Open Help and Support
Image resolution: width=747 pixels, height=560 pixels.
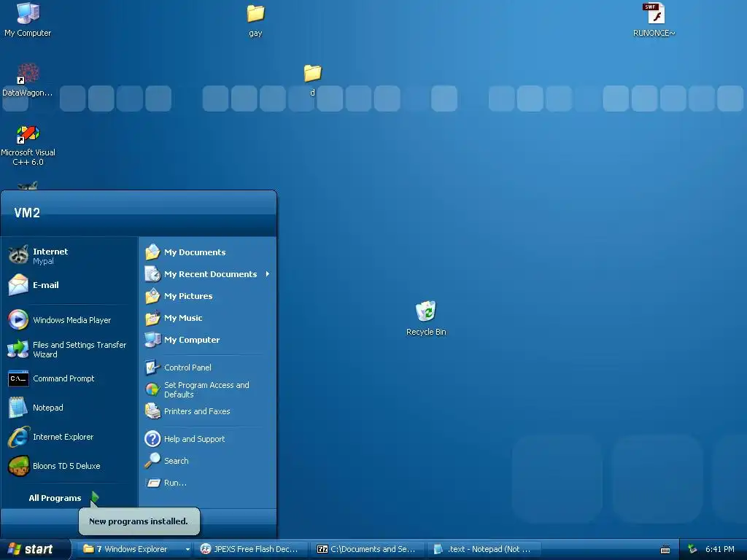(208, 438)
